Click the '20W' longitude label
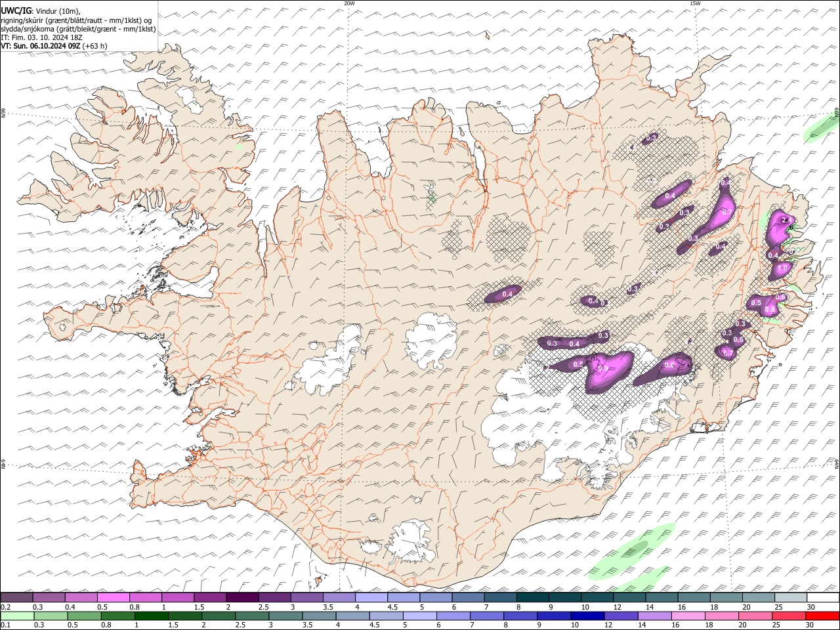Viewport: 840px width, 630px height. click(x=349, y=3)
